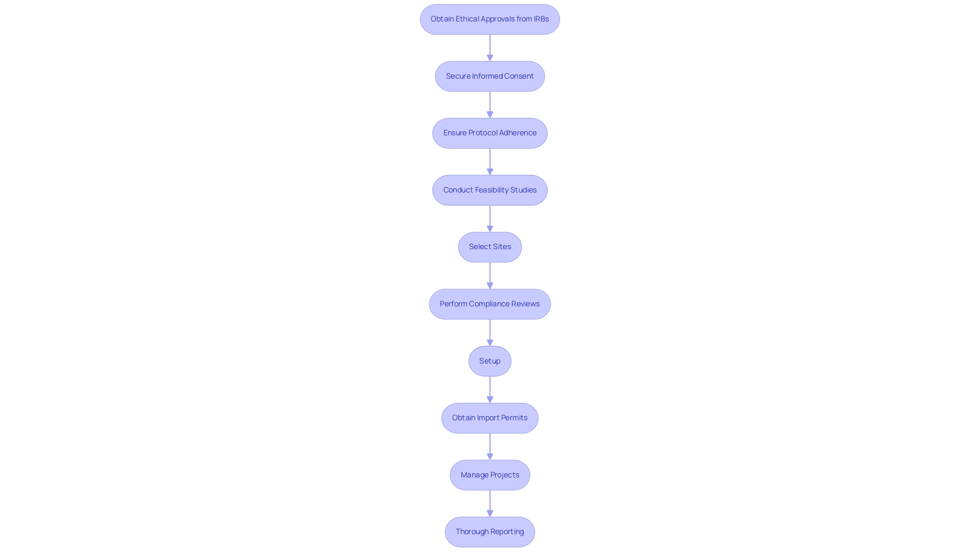
Task: Toggle visibility of Thorough Reporting node
Action: click(x=489, y=532)
